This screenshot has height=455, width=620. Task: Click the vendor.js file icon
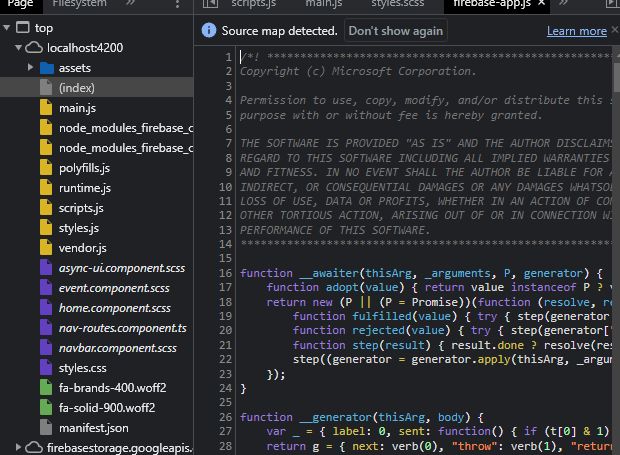pos(46,247)
